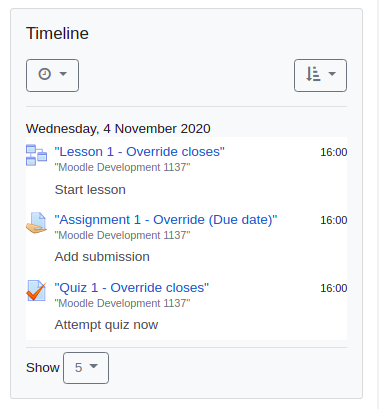Click Attempt quiz now

point(106,325)
